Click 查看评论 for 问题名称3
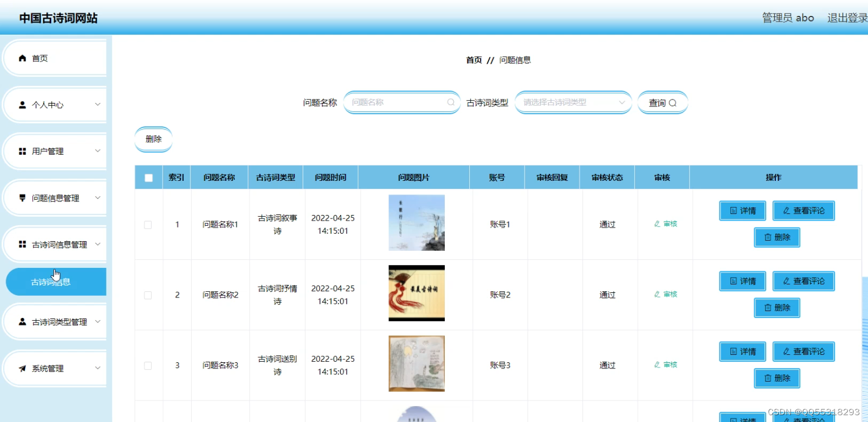This screenshot has height=422, width=868. (x=804, y=351)
